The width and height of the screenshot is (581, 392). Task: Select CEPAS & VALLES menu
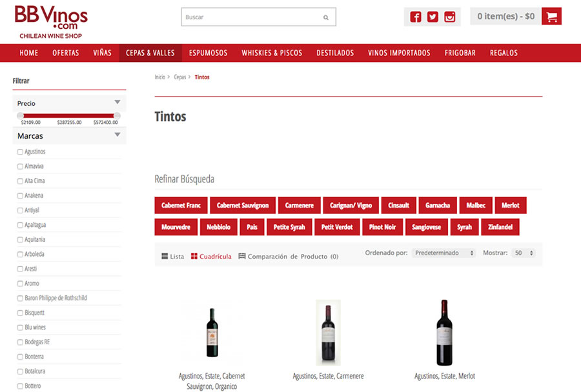[150, 53]
